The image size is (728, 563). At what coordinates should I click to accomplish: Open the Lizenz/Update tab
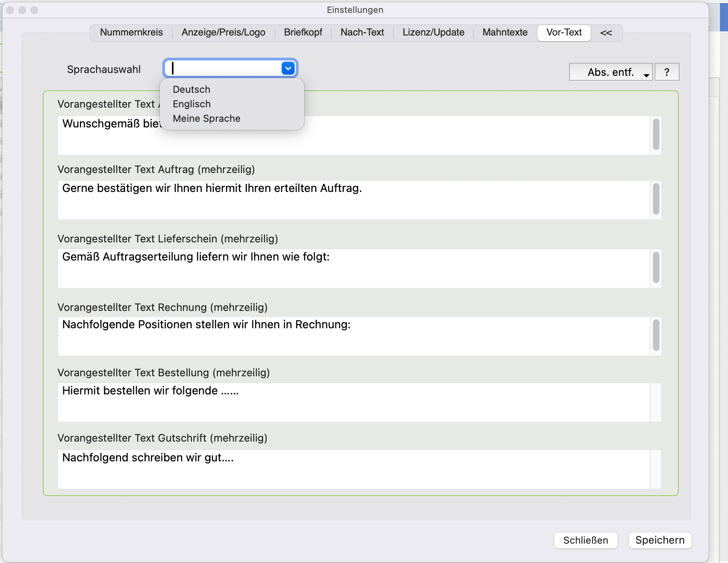click(x=433, y=33)
